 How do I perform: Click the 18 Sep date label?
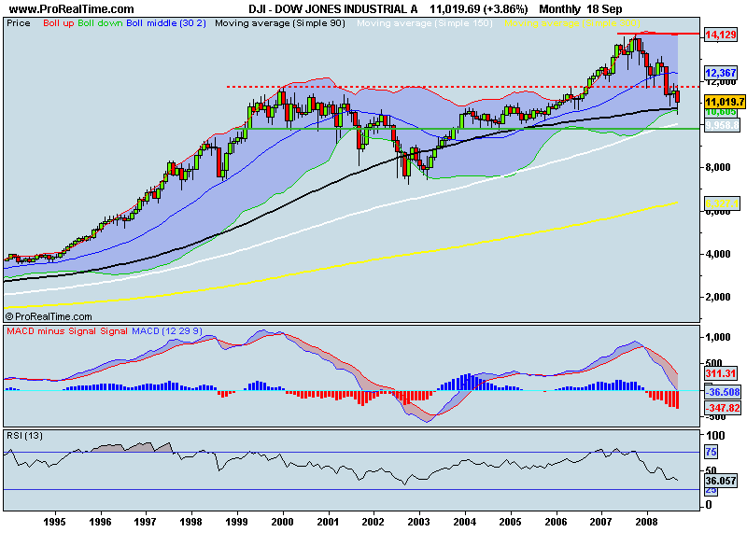[604, 9]
